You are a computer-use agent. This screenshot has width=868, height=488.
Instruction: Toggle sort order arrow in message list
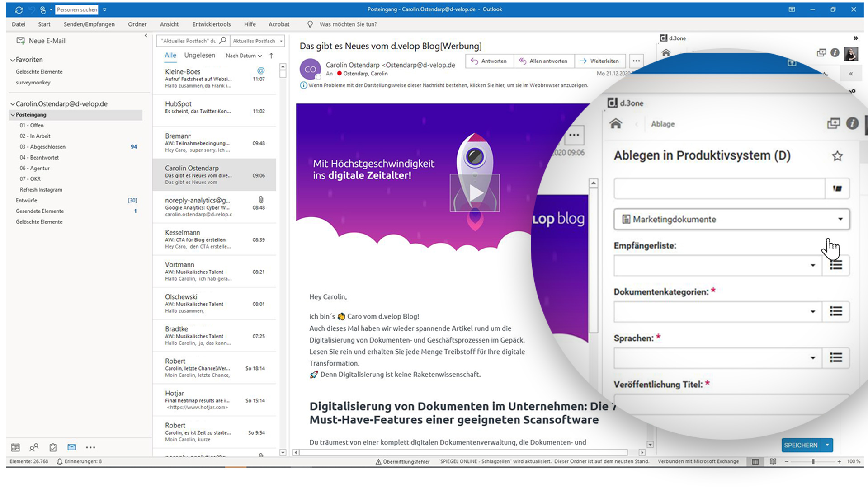[271, 56]
